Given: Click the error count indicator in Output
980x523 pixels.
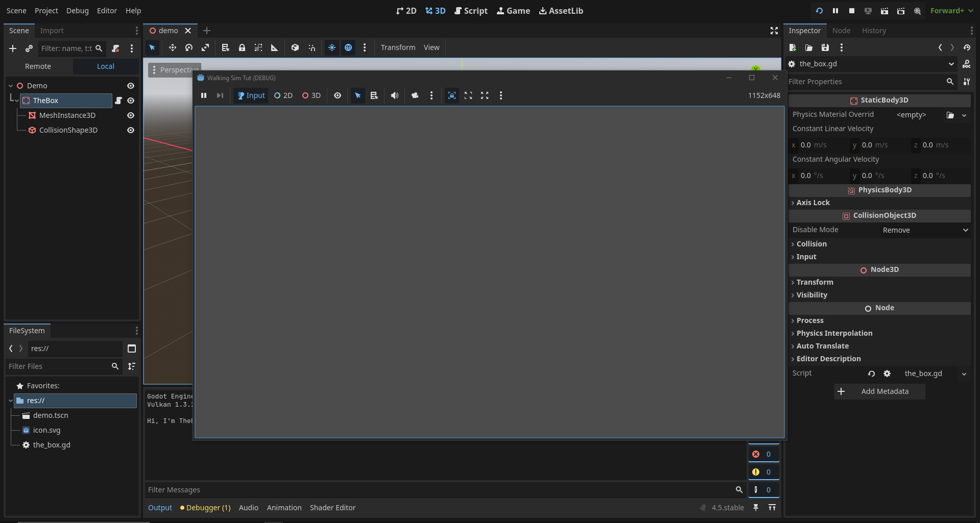Looking at the screenshot, I should point(763,454).
